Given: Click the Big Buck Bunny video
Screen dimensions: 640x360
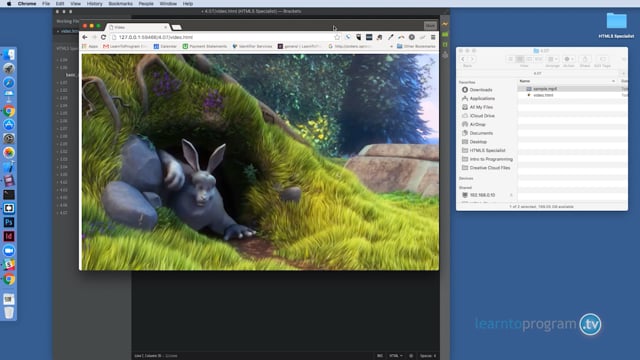Looking at the screenshot, I should click(x=260, y=162).
